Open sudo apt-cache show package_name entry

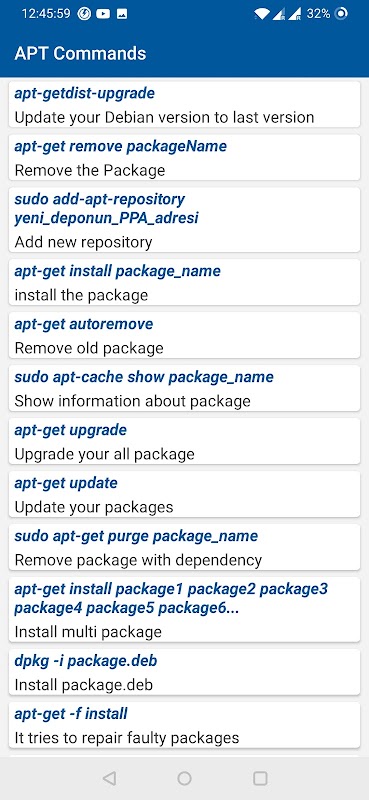[x=184, y=388]
